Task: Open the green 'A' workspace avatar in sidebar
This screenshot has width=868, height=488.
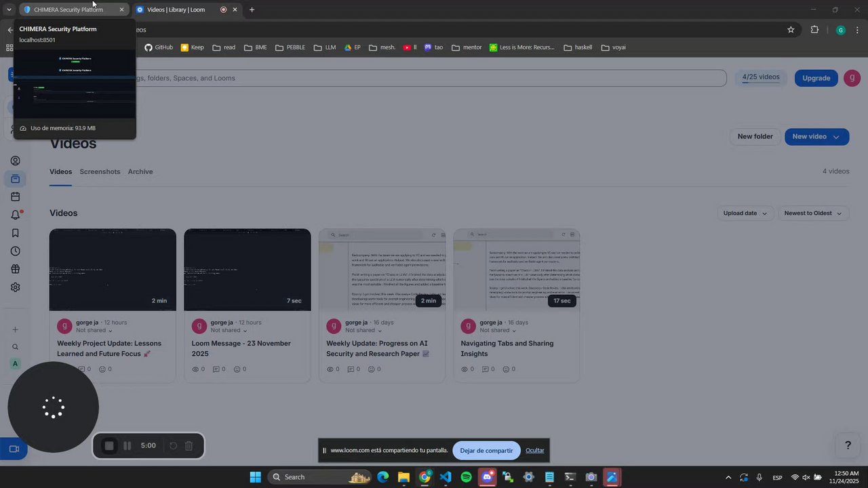Action: [x=15, y=364]
